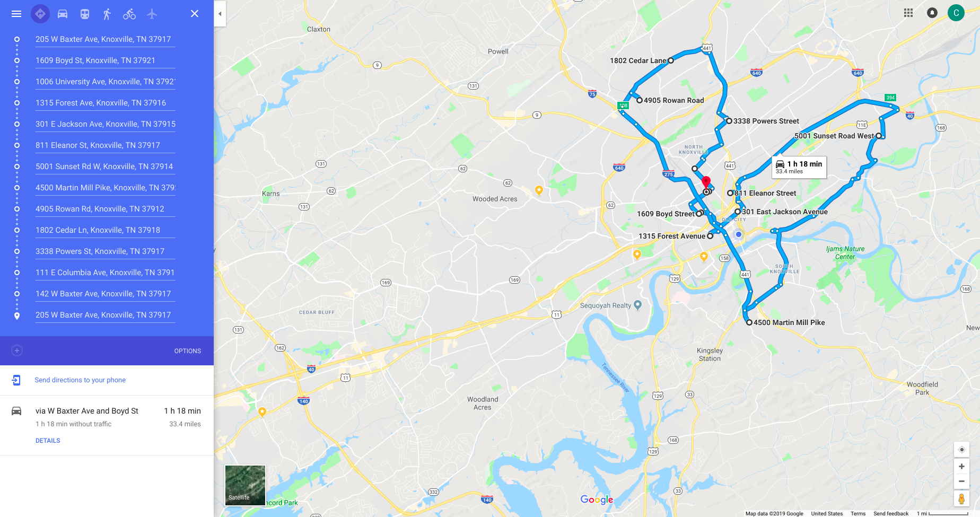Screen dimensions: 980x517
Task: Select transit travel mode icon
Action: 85,14
